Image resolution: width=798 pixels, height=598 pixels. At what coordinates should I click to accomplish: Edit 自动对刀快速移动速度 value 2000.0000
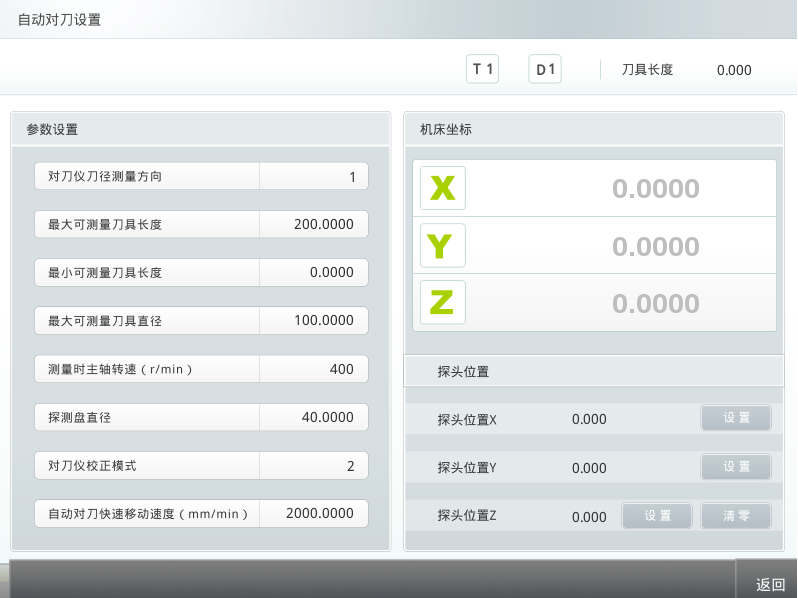313,514
